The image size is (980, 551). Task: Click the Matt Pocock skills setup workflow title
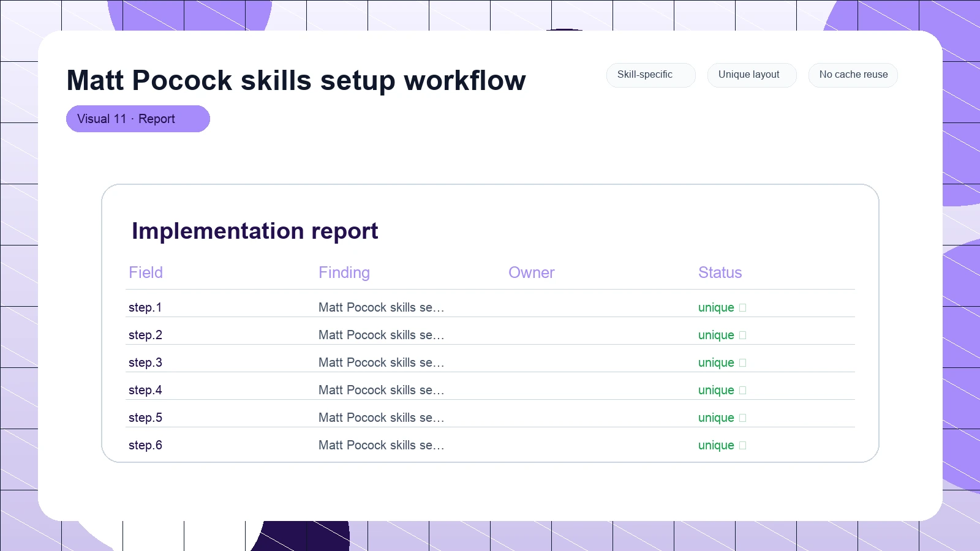pyautogui.click(x=296, y=81)
